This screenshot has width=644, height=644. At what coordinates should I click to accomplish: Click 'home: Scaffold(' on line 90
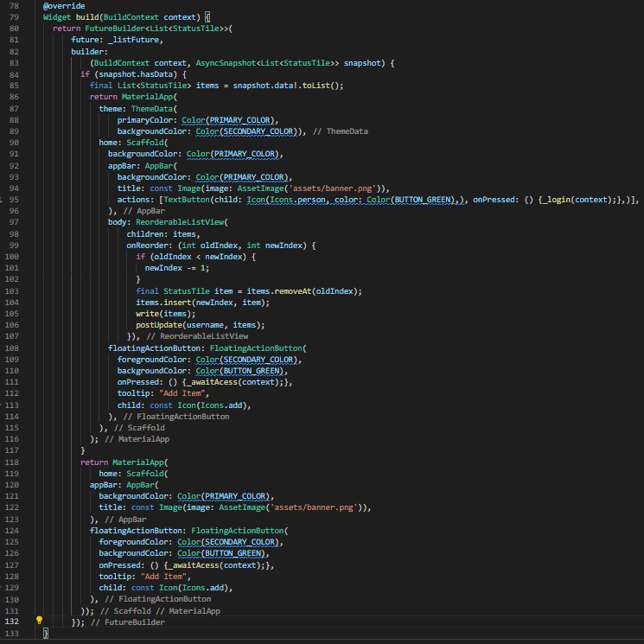133,143
